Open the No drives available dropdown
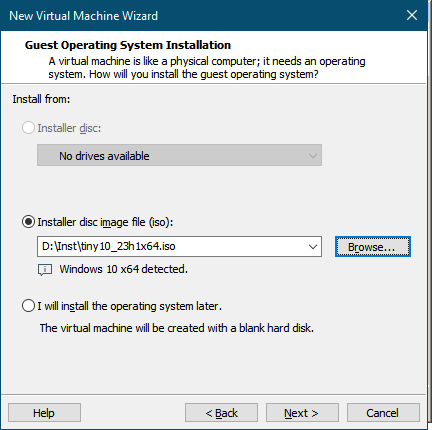Image resolution: width=432 pixels, height=430 pixels. pyautogui.click(x=179, y=155)
